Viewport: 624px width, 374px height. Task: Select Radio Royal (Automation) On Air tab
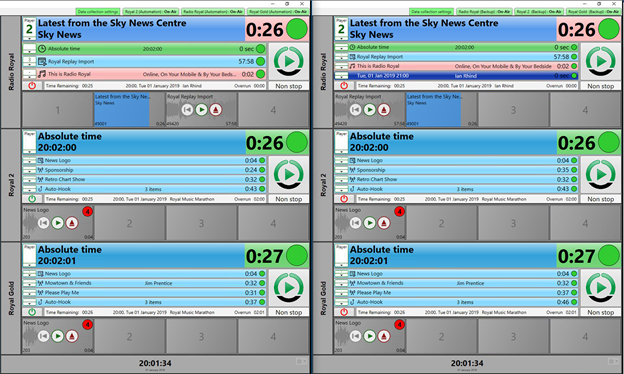click(x=213, y=12)
